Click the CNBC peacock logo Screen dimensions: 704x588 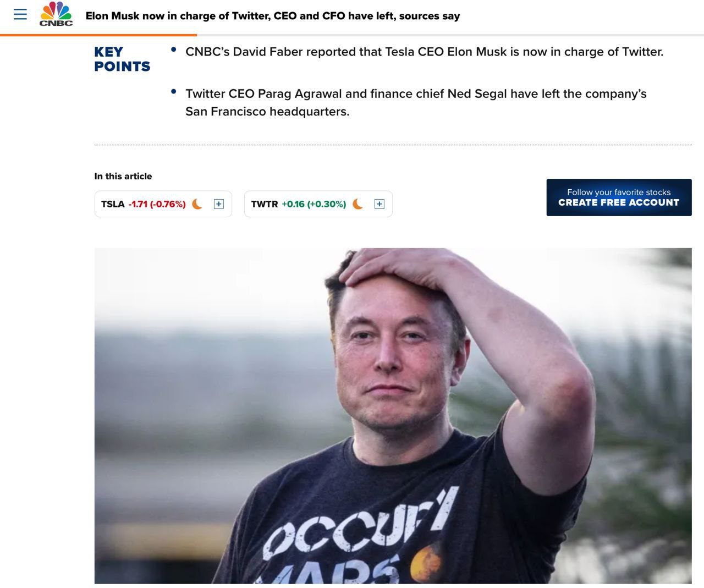[56, 14]
